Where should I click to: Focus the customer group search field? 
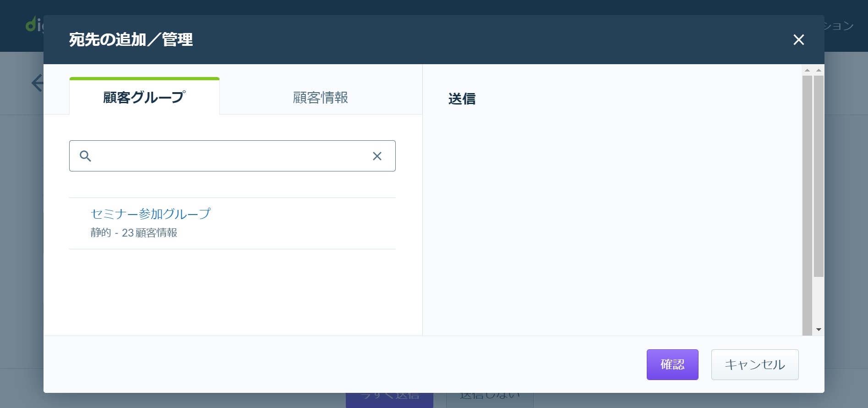point(232,156)
